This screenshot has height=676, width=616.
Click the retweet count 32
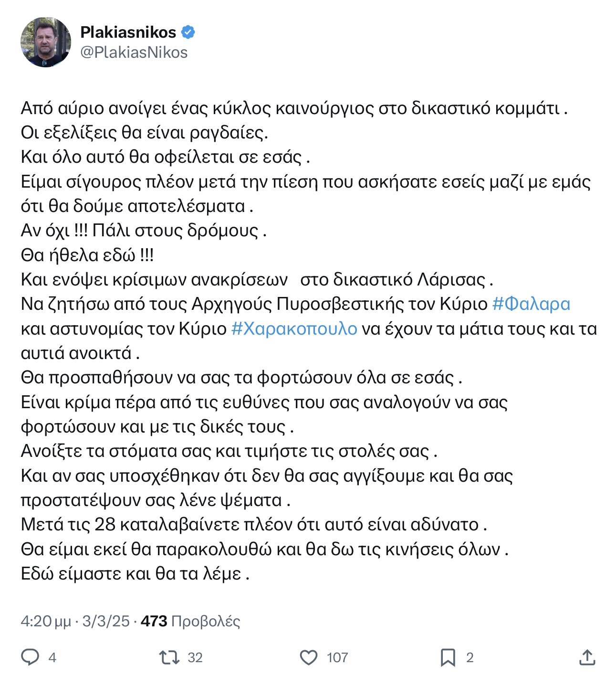pyautogui.click(x=195, y=658)
